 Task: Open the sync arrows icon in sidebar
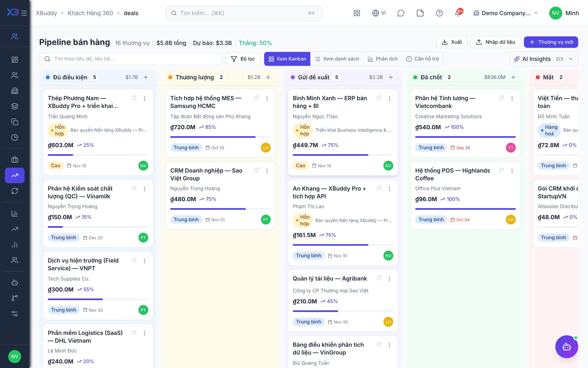tap(14, 191)
